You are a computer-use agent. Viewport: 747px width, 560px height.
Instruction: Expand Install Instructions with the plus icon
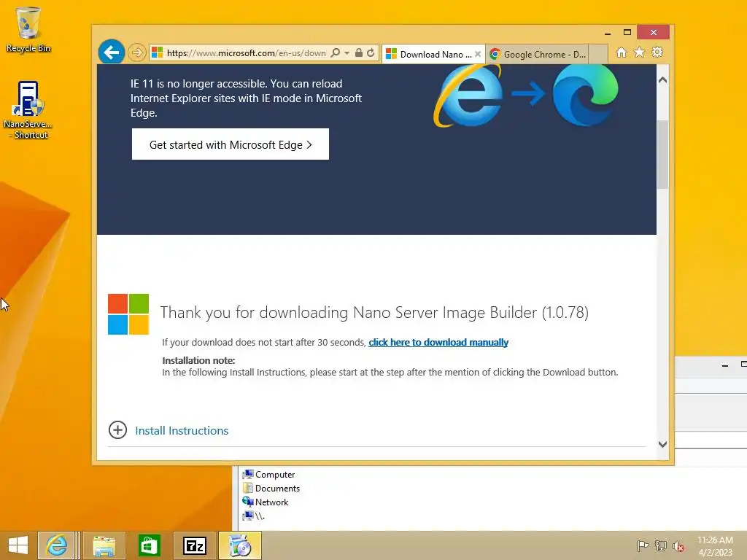(x=117, y=430)
